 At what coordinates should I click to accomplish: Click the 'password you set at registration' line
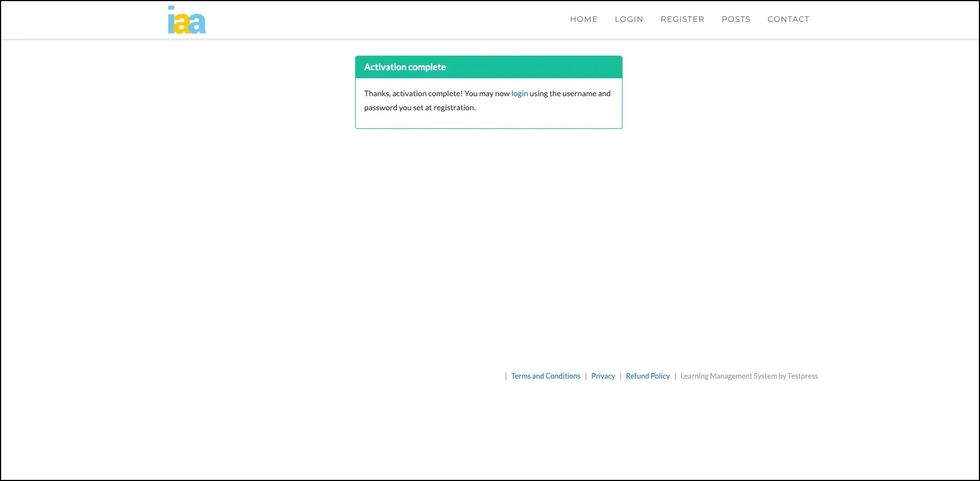(419, 108)
